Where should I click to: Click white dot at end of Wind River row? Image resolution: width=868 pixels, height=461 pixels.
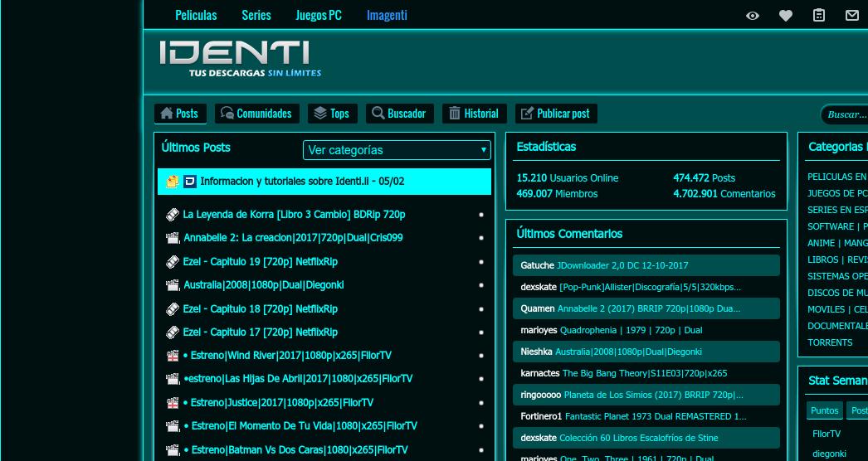[481, 356]
